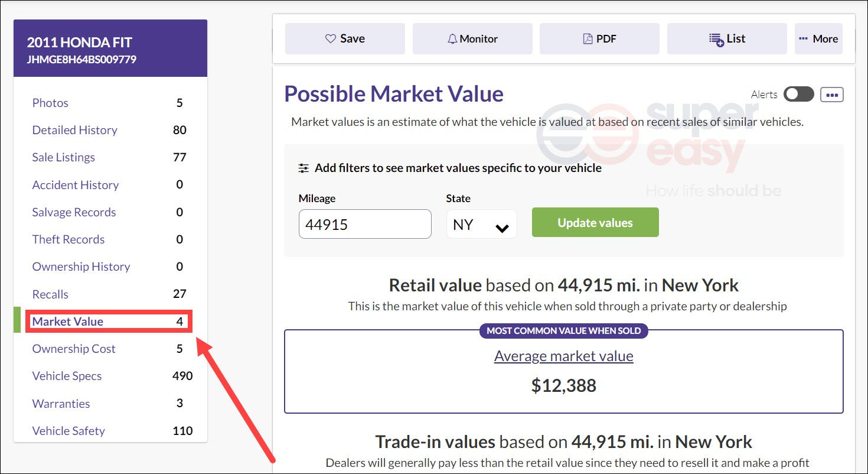View the Accident History section
The width and height of the screenshot is (868, 474).
point(76,185)
